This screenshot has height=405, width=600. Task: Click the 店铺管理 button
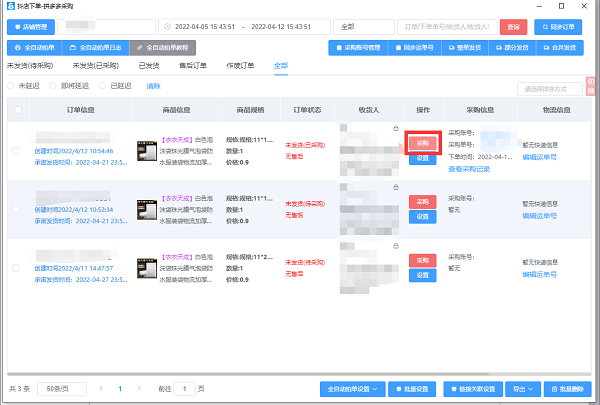tap(31, 27)
